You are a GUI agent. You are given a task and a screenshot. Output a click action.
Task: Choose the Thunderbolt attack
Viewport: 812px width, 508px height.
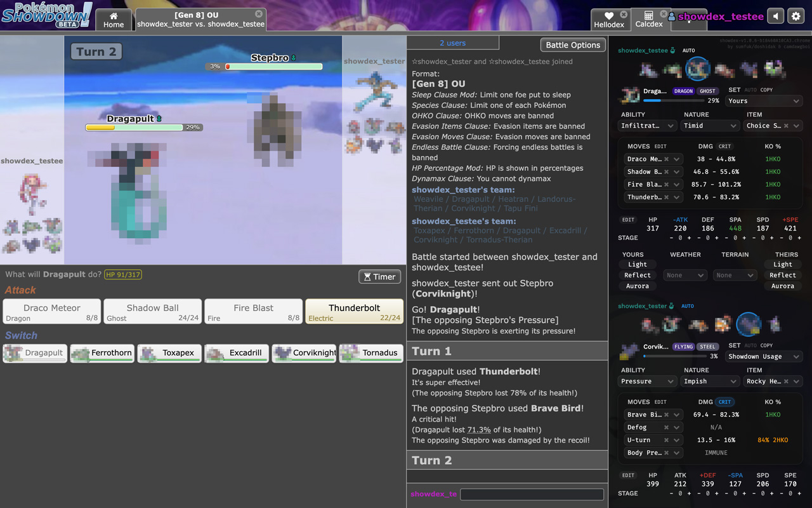point(354,312)
